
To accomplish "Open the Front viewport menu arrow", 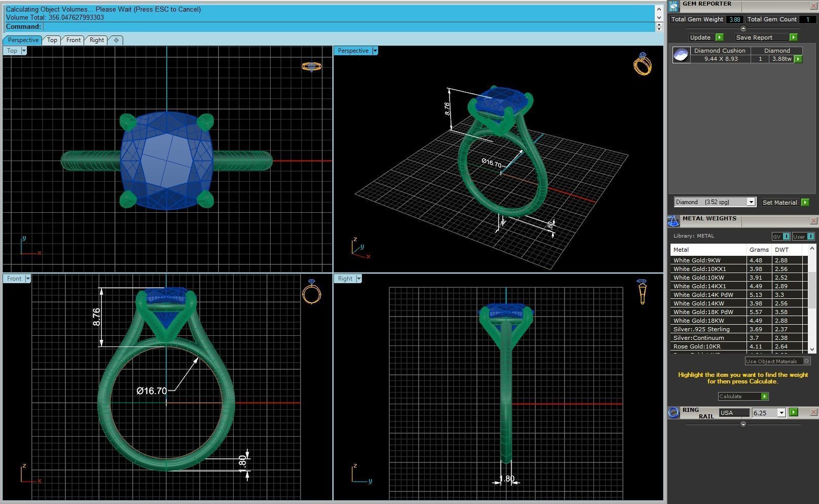I will (28, 279).
